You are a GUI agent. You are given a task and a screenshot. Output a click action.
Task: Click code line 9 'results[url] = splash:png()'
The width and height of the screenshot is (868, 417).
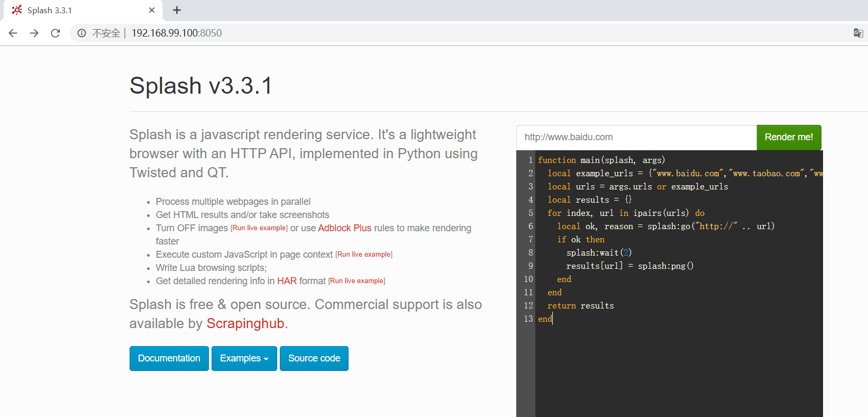630,266
